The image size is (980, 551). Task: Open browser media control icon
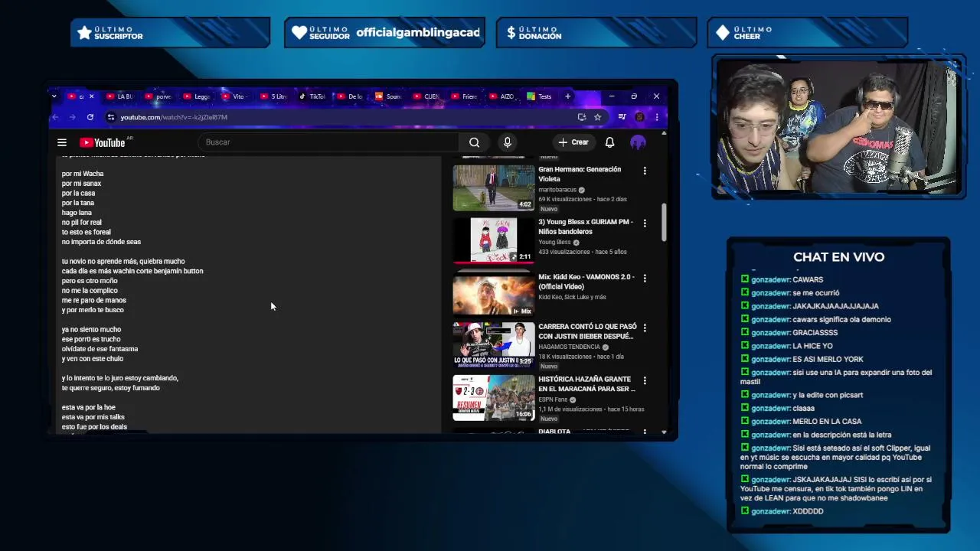point(622,117)
